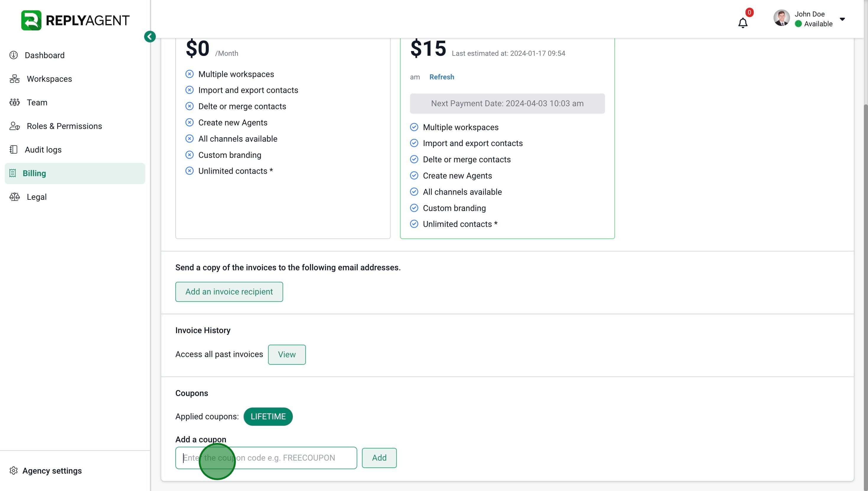
Task: Click the Roles & Permissions icon
Action: coord(14,126)
